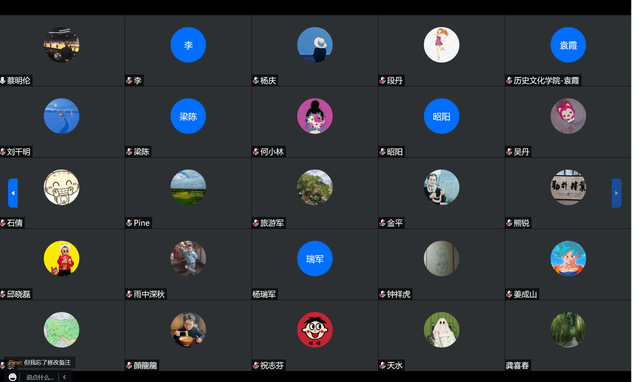Select 邱晓磊's yellow background avatar thumbnail
This screenshot has width=638, height=382.
point(61,259)
